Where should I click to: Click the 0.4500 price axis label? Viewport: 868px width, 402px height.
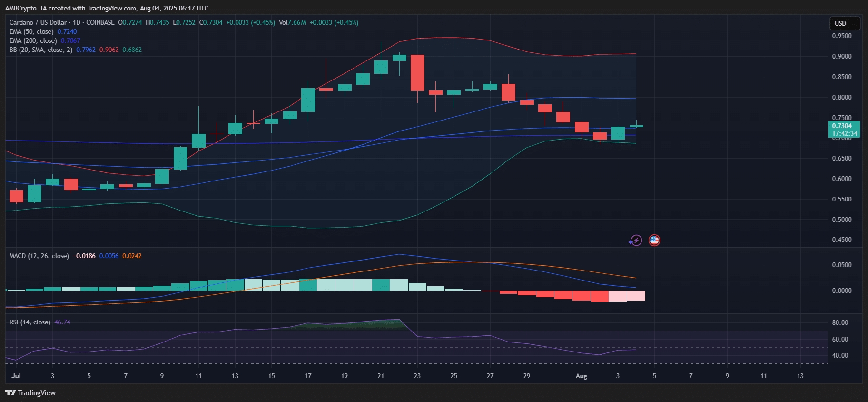click(841, 240)
